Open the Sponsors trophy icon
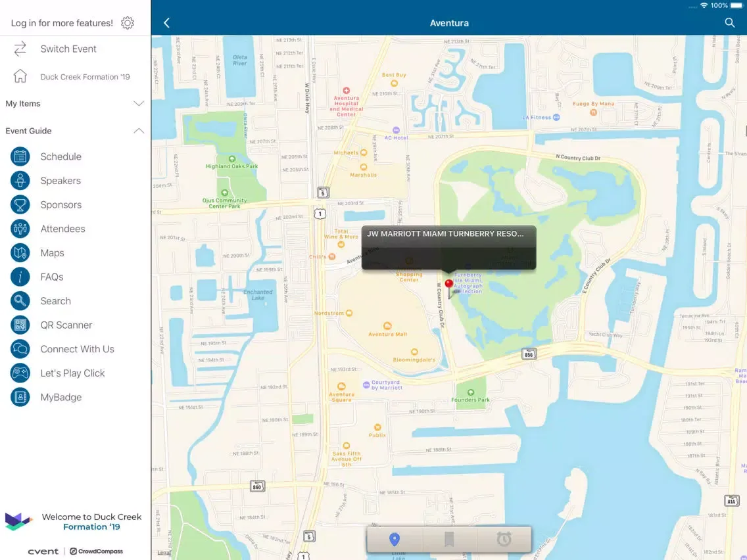Image resolution: width=747 pixels, height=560 pixels. coord(20,205)
